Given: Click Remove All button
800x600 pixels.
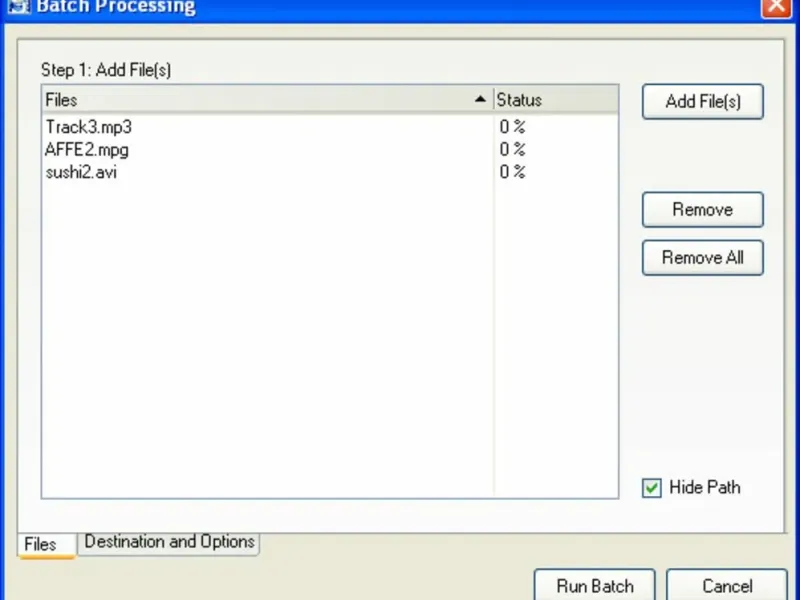Looking at the screenshot, I should (x=703, y=258).
